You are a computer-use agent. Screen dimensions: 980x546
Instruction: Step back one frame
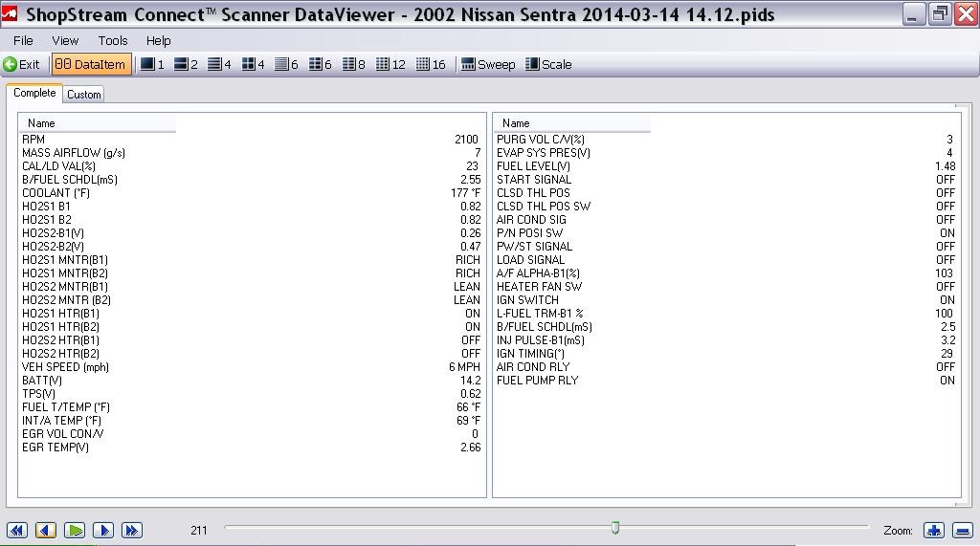(46, 531)
